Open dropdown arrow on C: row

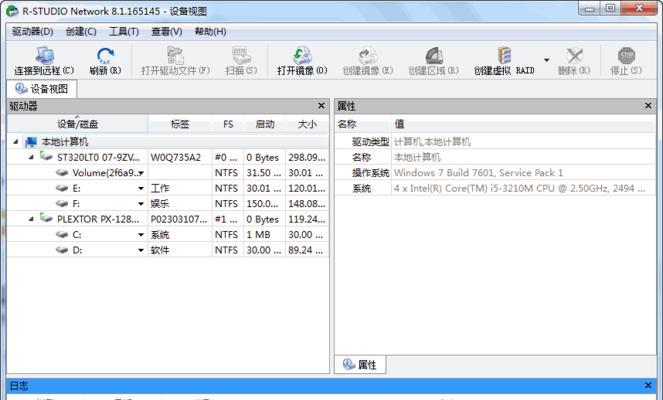point(141,235)
